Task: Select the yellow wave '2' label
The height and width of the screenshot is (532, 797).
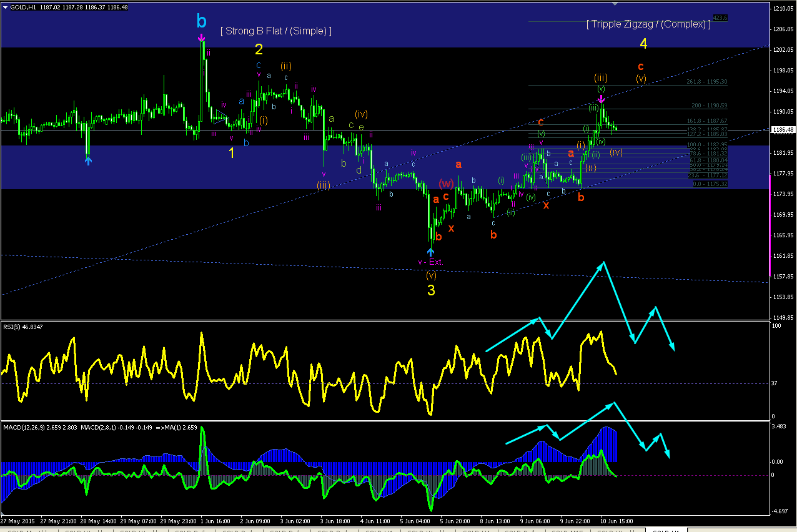Action: click(x=259, y=49)
